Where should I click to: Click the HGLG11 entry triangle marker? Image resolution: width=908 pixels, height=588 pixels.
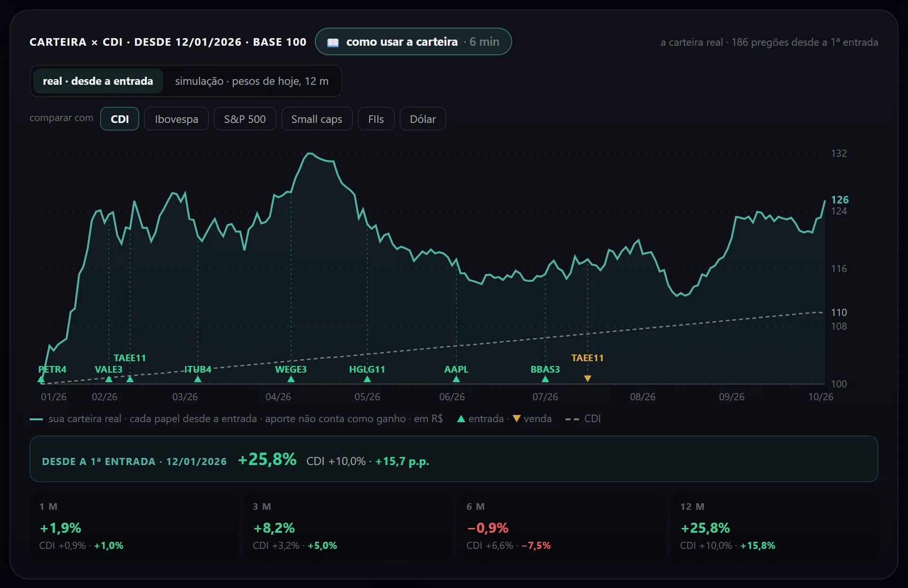tap(367, 379)
